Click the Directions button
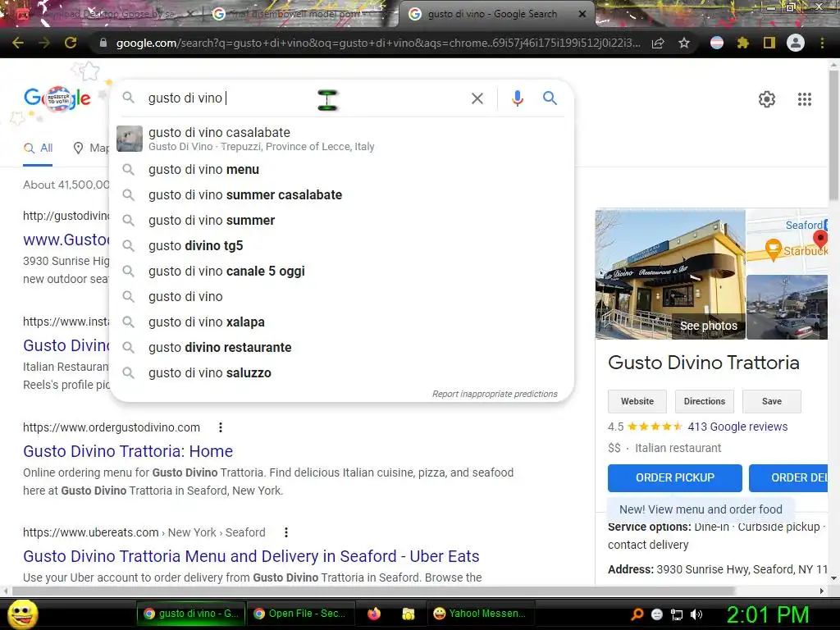The height and width of the screenshot is (630, 840). pyautogui.click(x=704, y=401)
